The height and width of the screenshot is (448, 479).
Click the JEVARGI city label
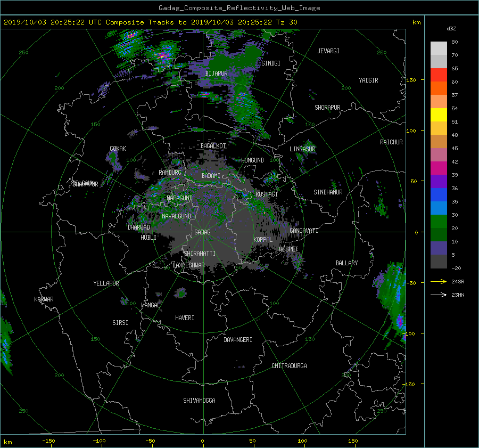pos(328,51)
